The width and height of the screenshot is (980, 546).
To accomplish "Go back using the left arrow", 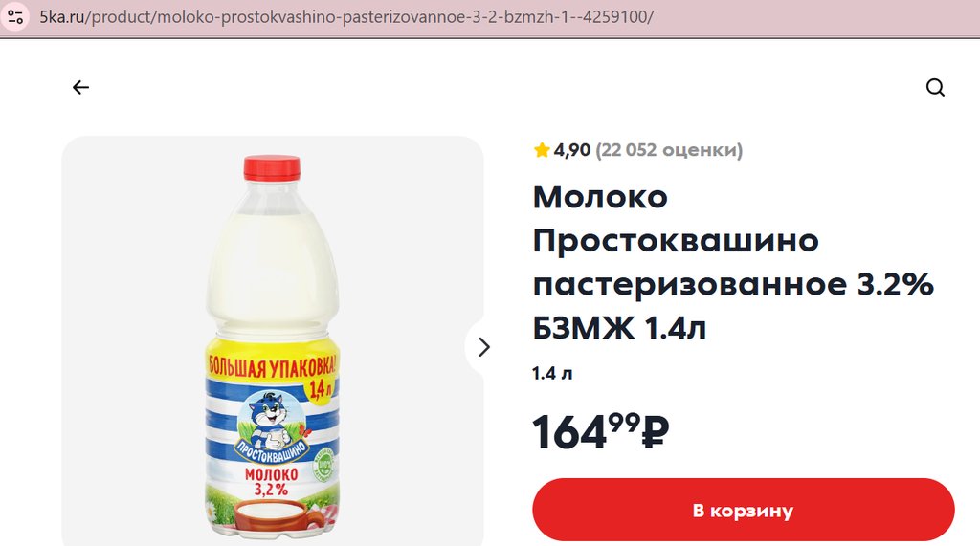I will [80, 87].
